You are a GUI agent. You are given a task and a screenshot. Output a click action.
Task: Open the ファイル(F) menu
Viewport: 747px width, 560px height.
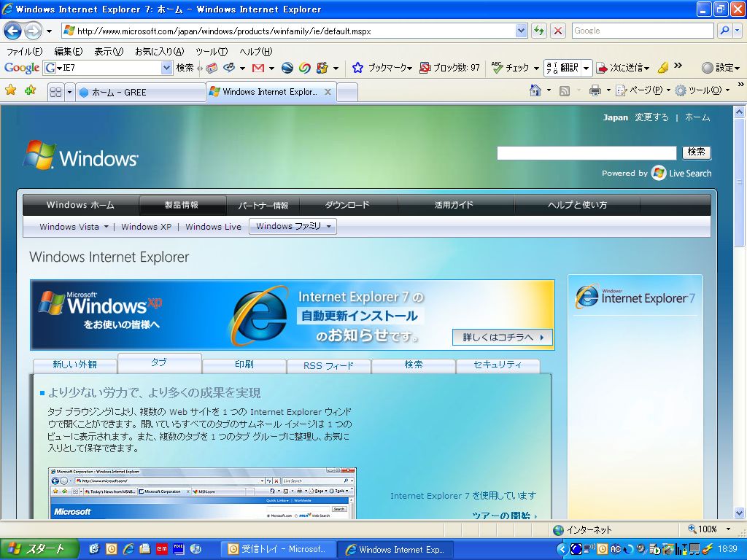(24, 52)
